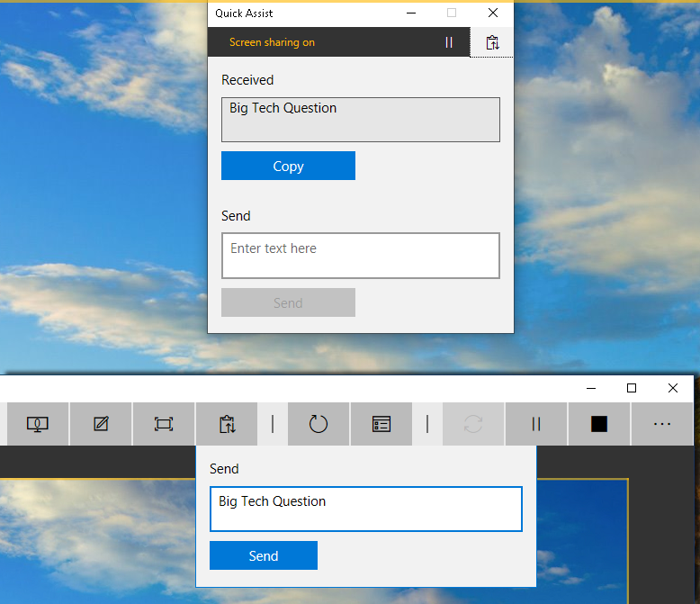End the session with the black stop square

(x=599, y=424)
